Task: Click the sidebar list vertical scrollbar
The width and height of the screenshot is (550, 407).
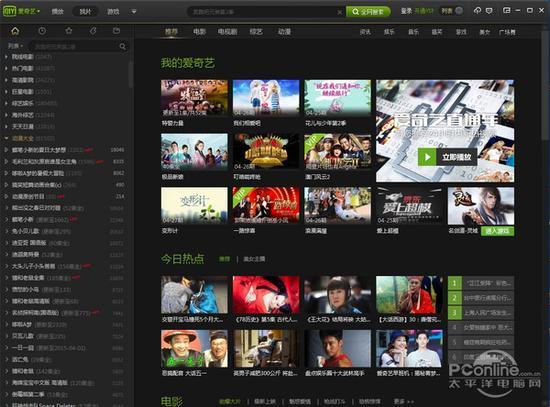Action: 131,74
